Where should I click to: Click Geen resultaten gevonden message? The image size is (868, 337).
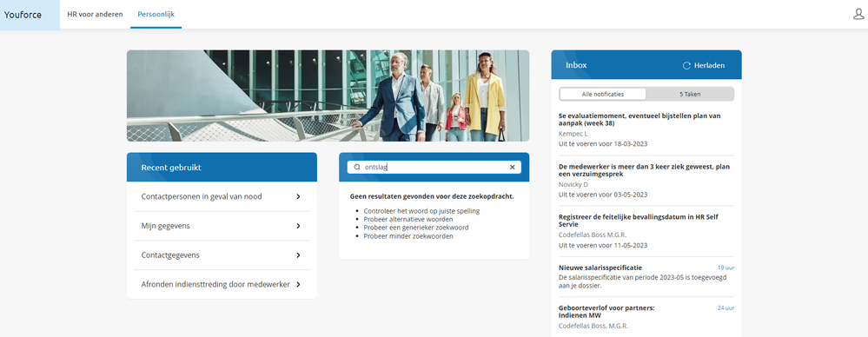[x=432, y=196]
